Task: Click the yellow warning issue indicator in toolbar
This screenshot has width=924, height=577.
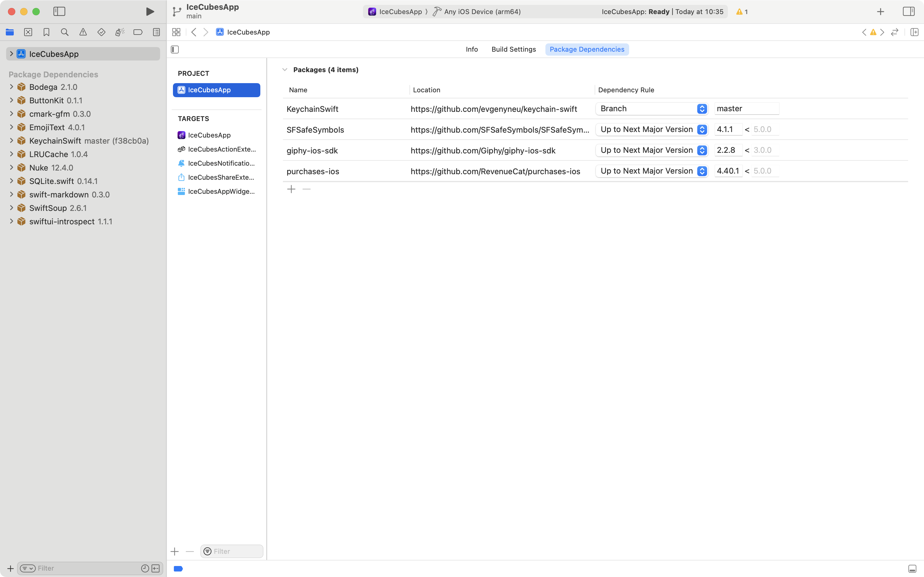Action: click(x=742, y=11)
